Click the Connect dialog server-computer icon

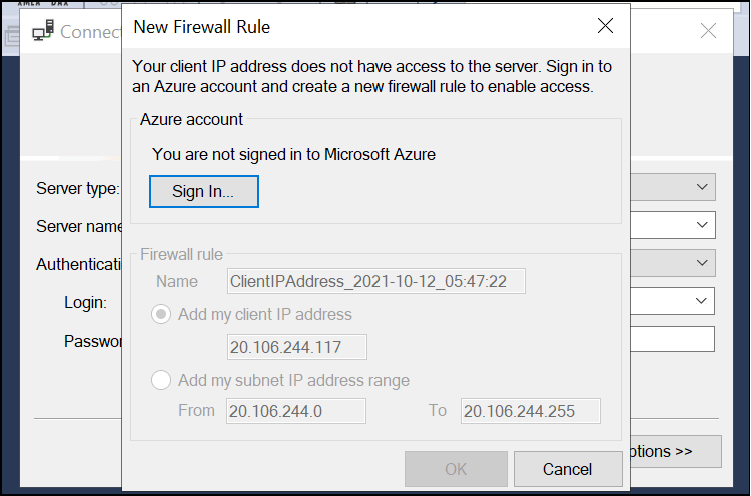click(x=43, y=31)
